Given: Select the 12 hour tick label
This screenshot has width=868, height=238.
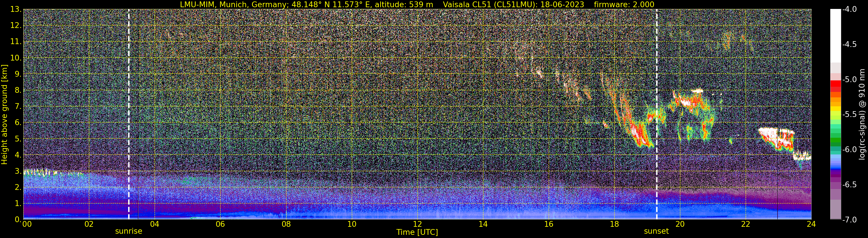Looking at the screenshot, I should pos(417,224).
